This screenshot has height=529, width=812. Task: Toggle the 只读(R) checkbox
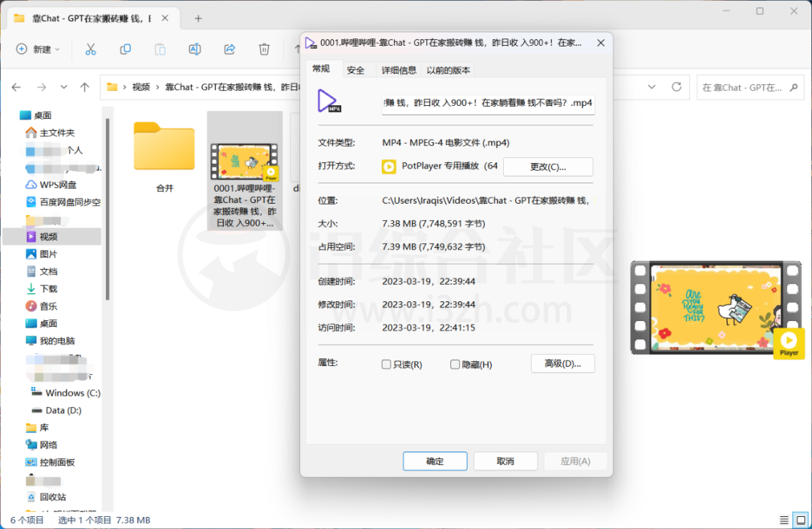(x=386, y=364)
